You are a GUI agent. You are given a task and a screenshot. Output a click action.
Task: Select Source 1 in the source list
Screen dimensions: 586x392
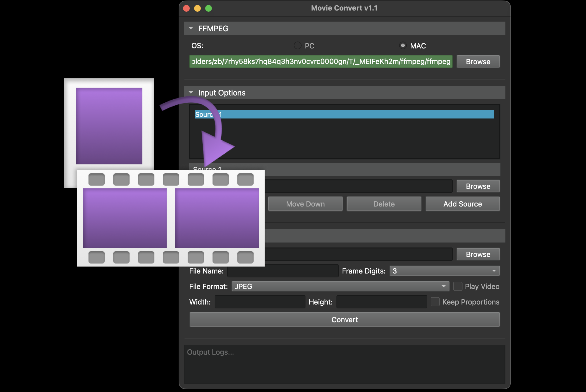pyautogui.click(x=345, y=114)
